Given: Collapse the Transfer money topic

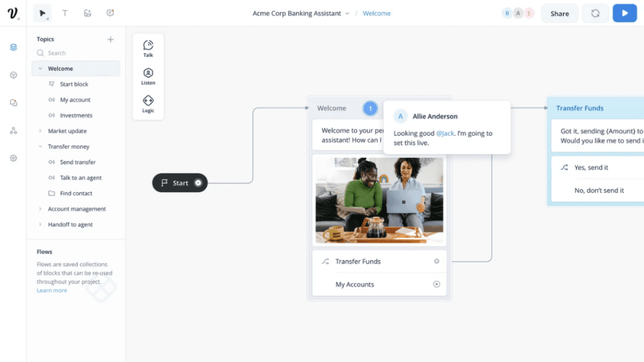Looking at the screenshot, I should tap(40, 146).
